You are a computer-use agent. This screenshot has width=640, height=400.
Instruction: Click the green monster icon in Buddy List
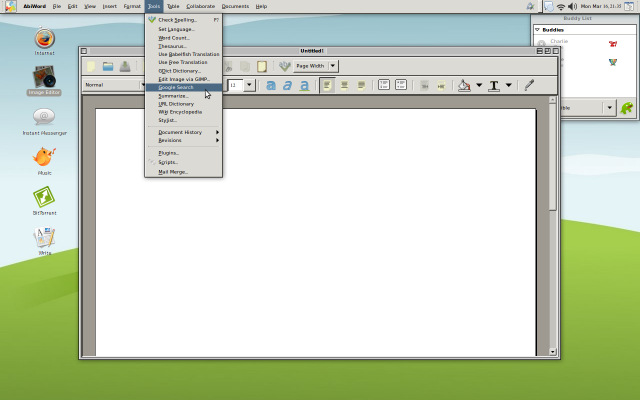coord(627,108)
